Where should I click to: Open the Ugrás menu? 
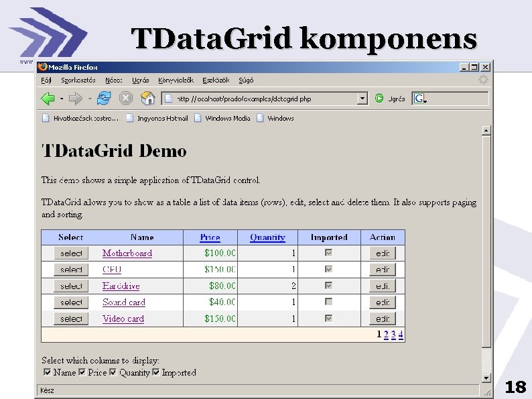coord(141,80)
